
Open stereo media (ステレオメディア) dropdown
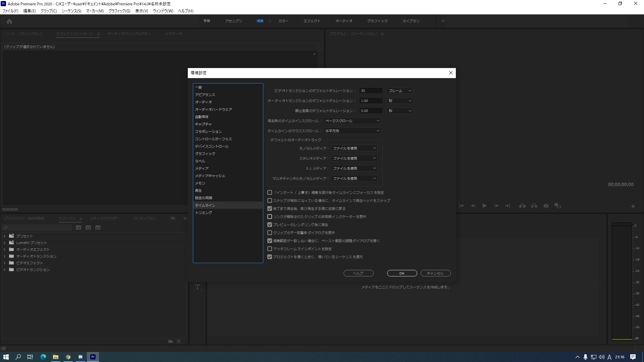pos(354,159)
